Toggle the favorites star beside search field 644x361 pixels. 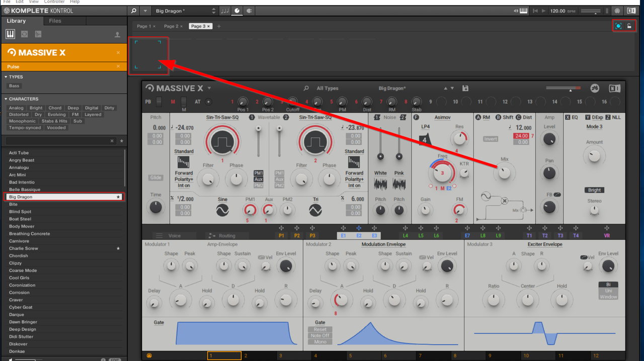pyautogui.click(x=121, y=141)
